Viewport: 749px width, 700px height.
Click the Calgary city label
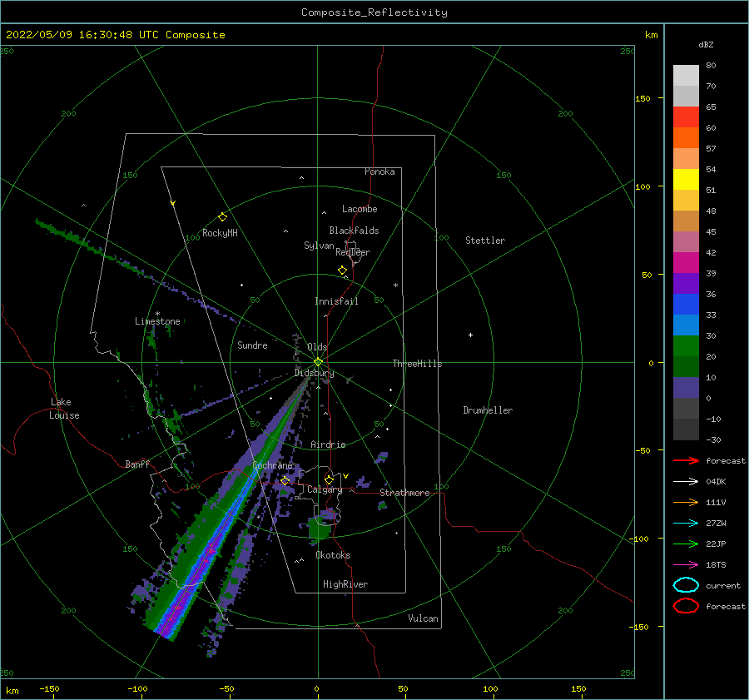click(x=325, y=489)
